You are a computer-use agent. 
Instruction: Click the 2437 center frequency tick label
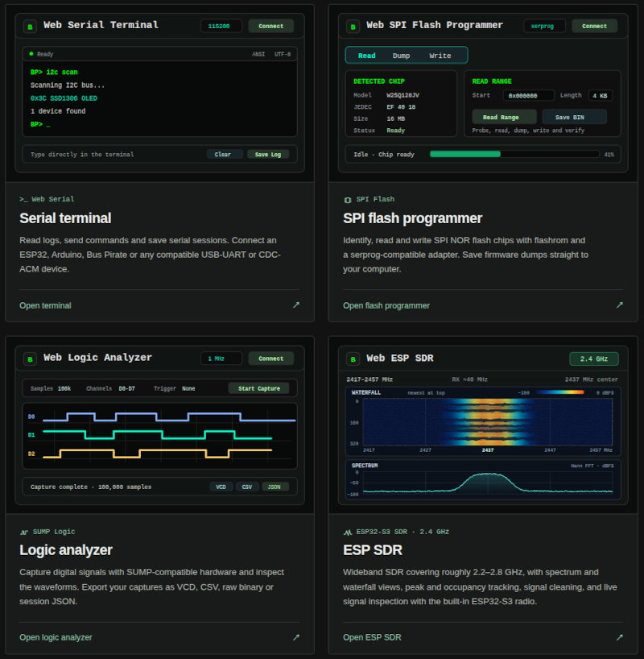click(488, 450)
